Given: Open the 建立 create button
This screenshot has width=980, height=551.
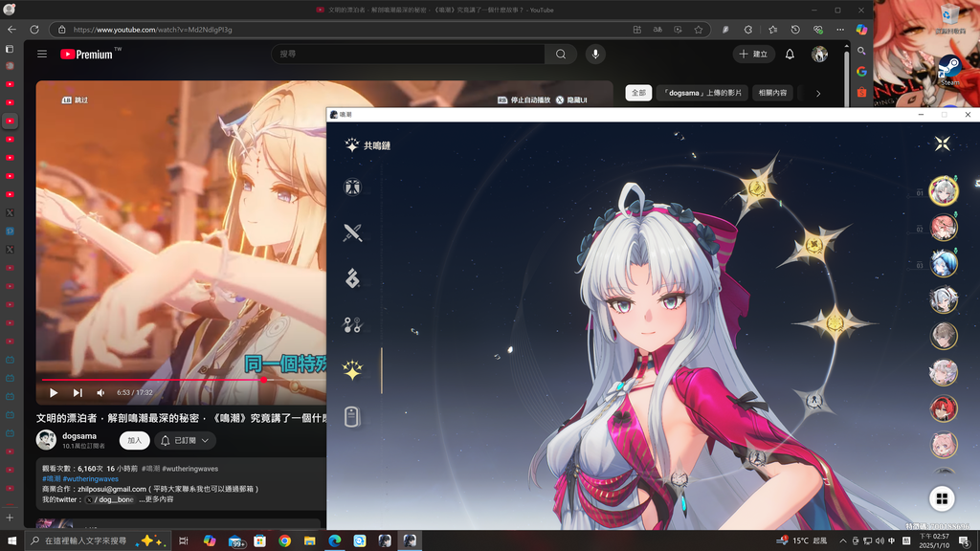Looking at the screenshot, I should [x=754, y=55].
